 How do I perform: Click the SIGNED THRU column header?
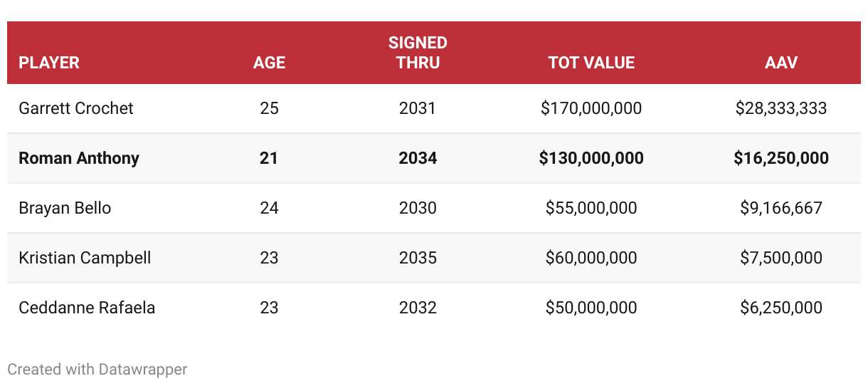[418, 53]
